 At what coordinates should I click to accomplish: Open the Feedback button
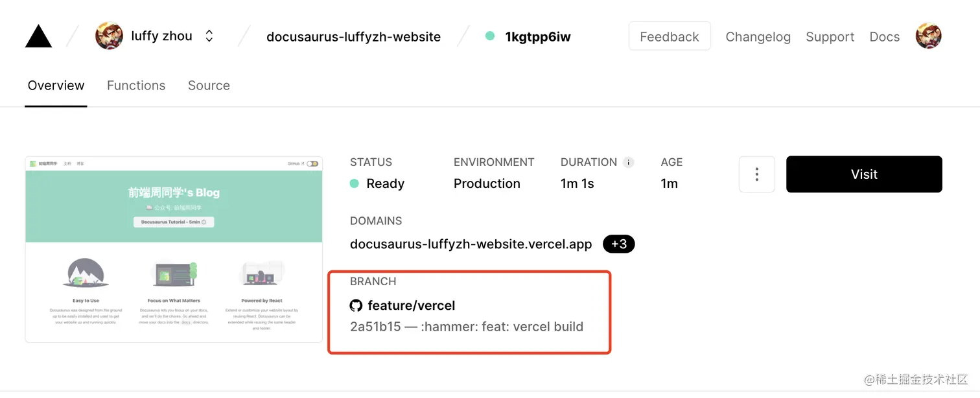pyautogui.click(x=669, y=36)
